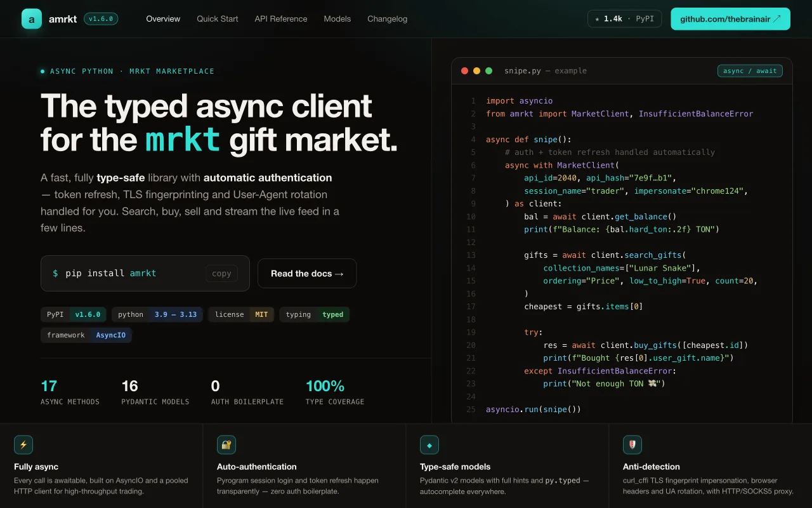Click the green window dot in snipe.py
The width and height of the screenshot is (812, 508).
tap(489, 71)
